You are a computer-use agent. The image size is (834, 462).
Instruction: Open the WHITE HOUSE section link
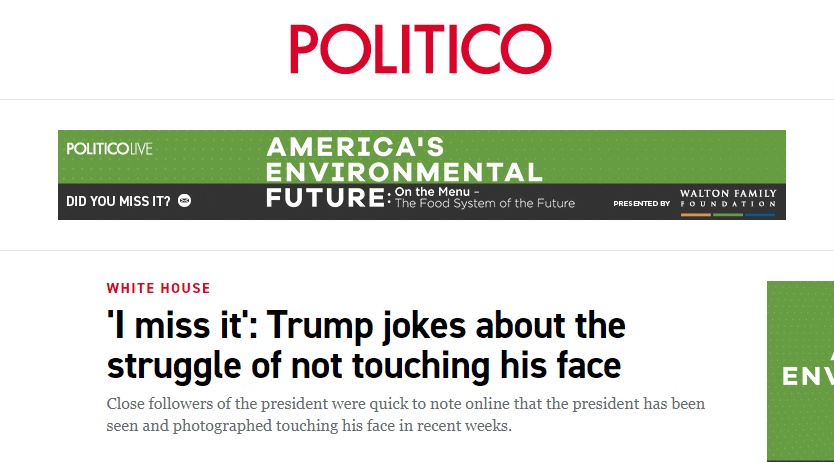coord(158,288)
